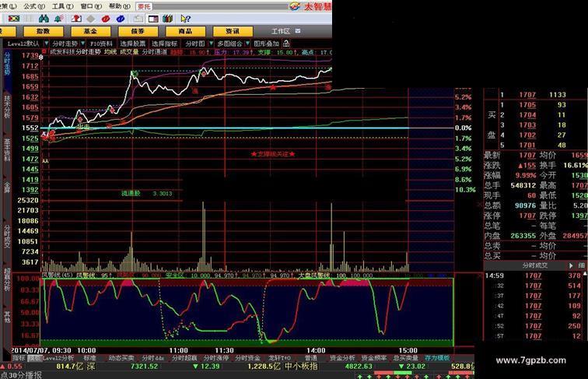Click the 委托 button in menu bar
Screen dimensions: 588x379
144,6
